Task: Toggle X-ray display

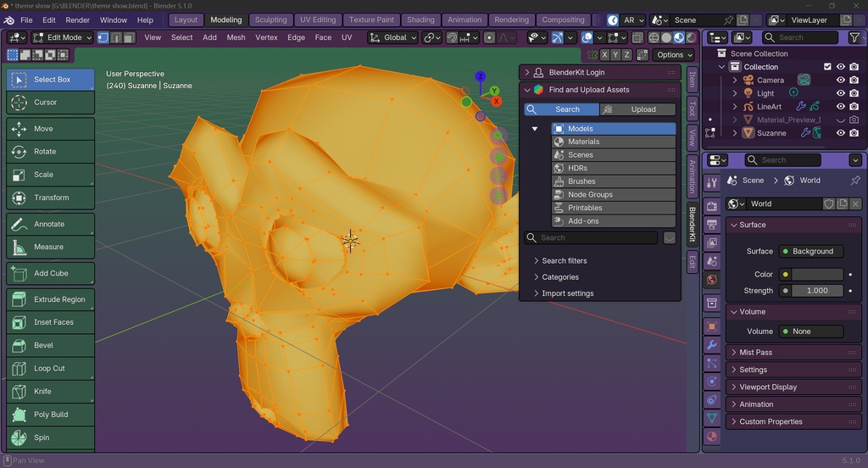Action: coord(637,37)
